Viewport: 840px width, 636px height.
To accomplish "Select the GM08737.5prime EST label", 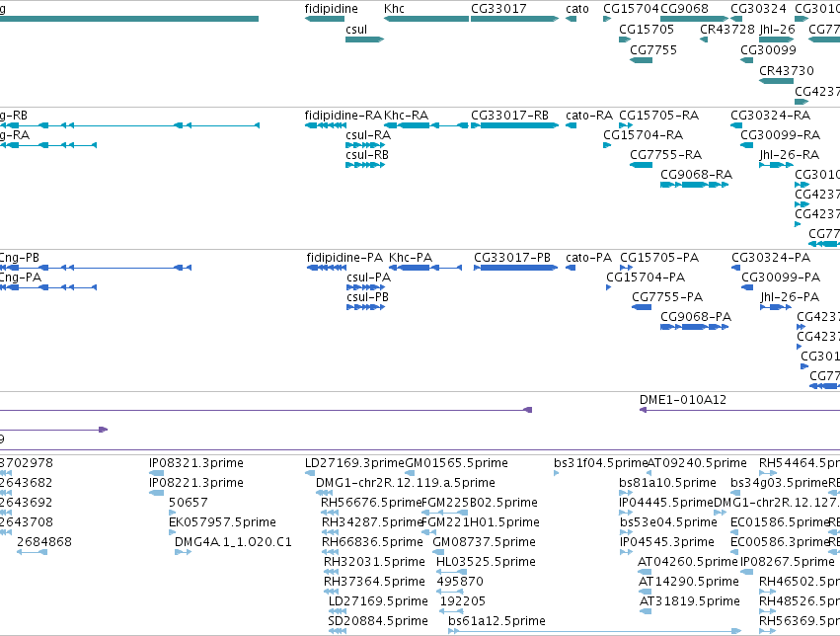I will (484, 543).
